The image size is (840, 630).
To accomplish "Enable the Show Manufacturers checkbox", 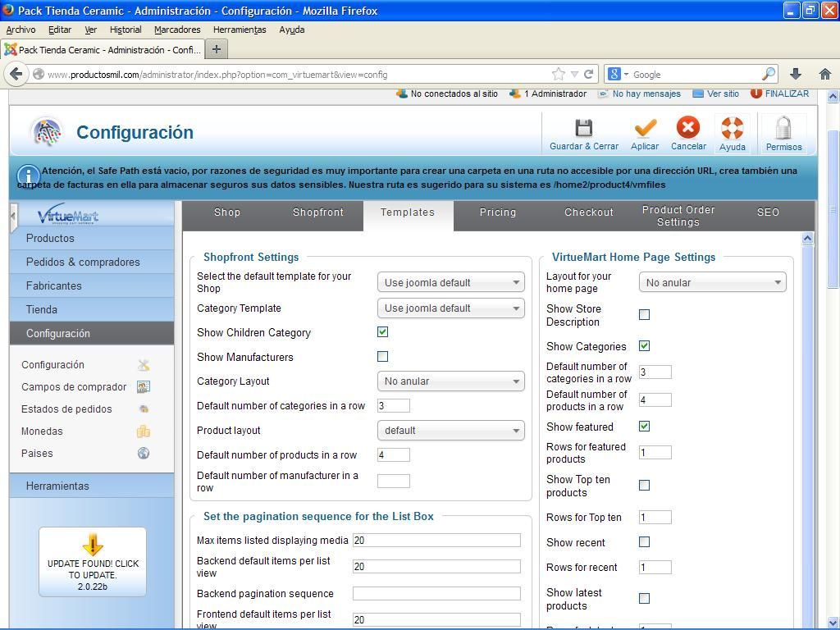I will pos(382,356).
